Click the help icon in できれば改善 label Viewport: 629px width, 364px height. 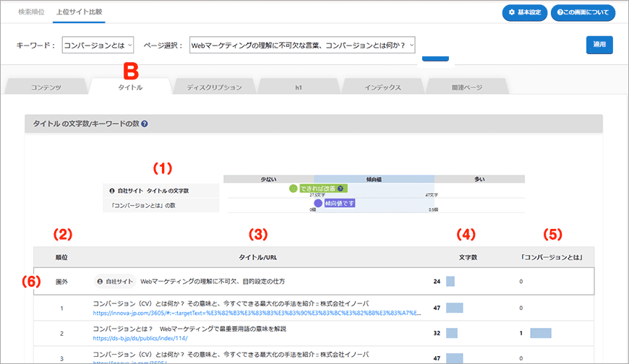coord(341,188)
